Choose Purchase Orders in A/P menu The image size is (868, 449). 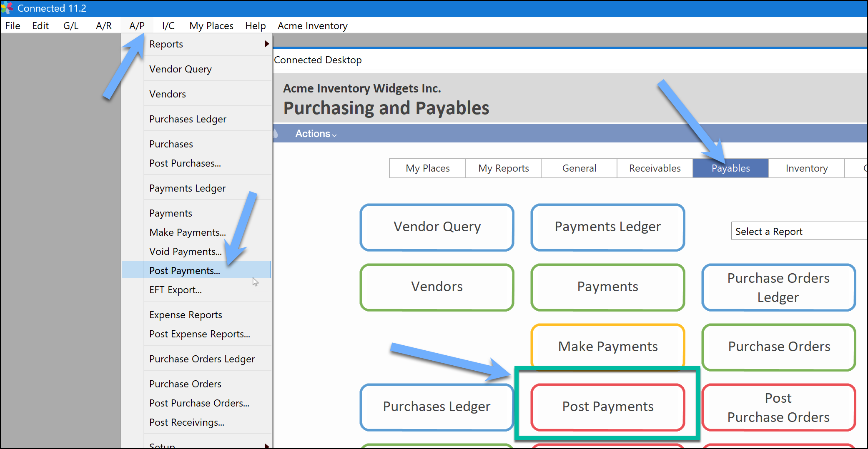point(196,384)
